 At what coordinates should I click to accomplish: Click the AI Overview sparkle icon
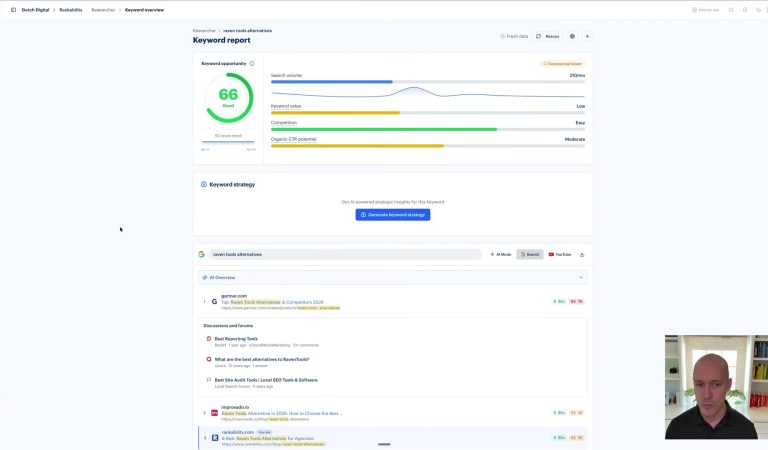[205, 277]
